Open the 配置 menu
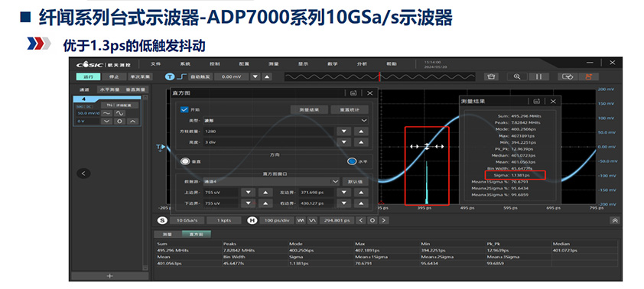The width and height of the screenshot is (644, 289). pos(244,64)
